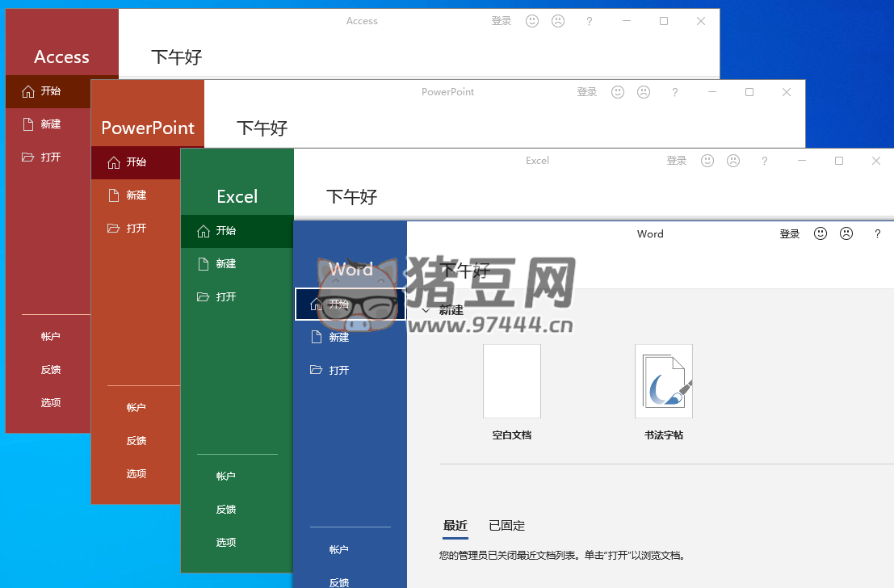Open the 书法字帖 template
Image resolution: width=894 pixels, height=588 pixels.
663,380
